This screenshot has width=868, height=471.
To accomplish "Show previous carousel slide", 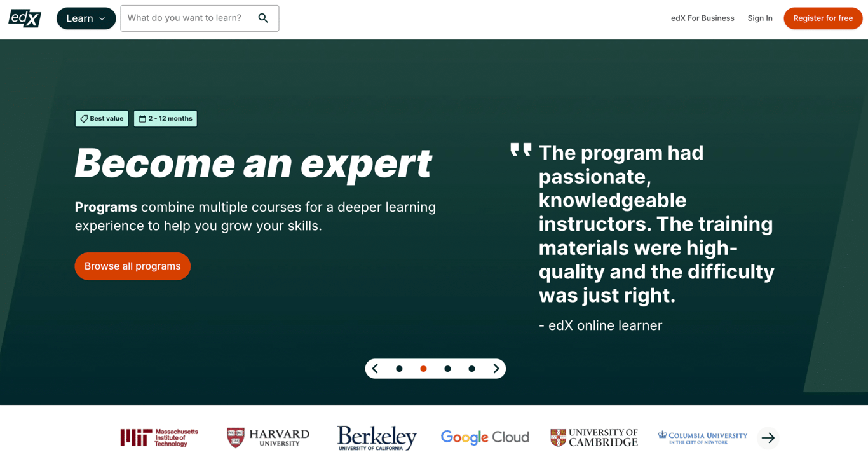I will point(375,369).
